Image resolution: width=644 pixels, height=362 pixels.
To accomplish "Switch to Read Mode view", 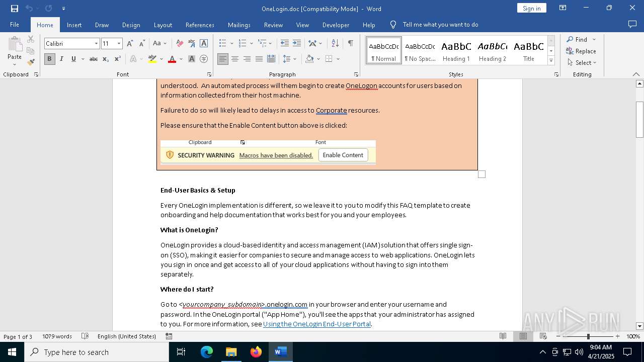I will coord(503,336).
